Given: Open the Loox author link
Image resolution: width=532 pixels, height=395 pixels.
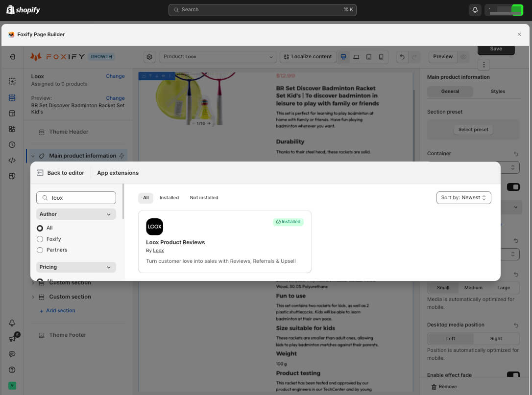Looking at the screenshot, I should click(158, 251).
